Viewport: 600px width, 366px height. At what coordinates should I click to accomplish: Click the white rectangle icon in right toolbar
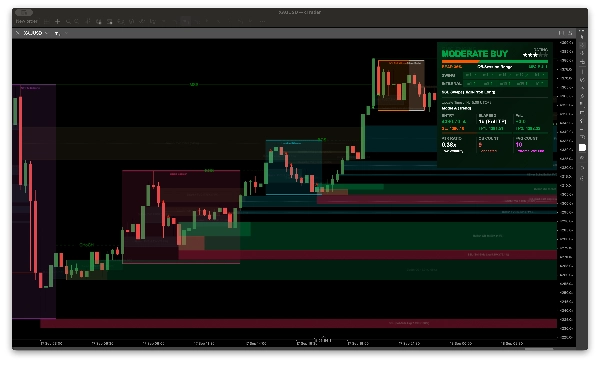click(x=582, y=147)
